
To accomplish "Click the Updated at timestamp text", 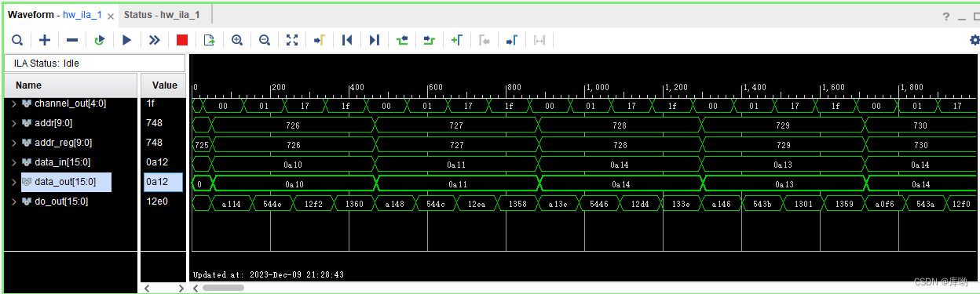I will 268,275.
